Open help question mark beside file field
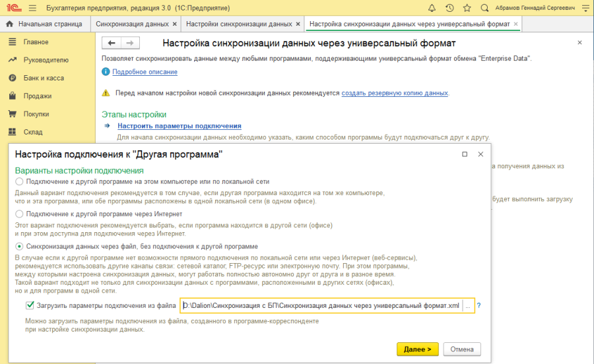The height and width of the screenshot is (364, 594). [479, 305]
